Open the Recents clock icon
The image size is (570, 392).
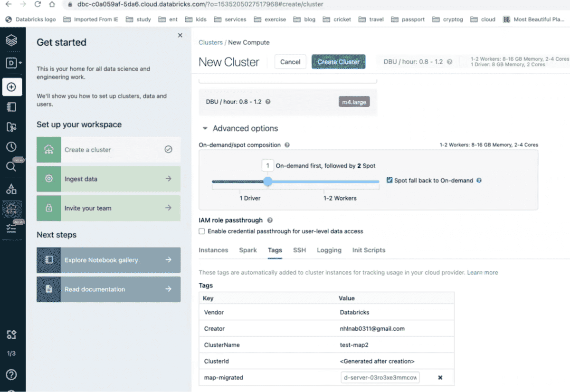point(11,147)
